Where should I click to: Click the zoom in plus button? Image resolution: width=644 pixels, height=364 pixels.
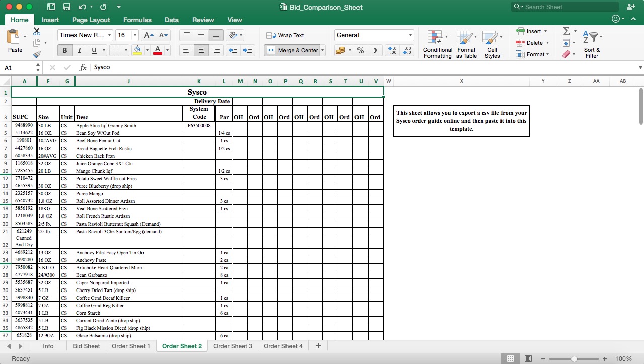click(x=605, y=359)
